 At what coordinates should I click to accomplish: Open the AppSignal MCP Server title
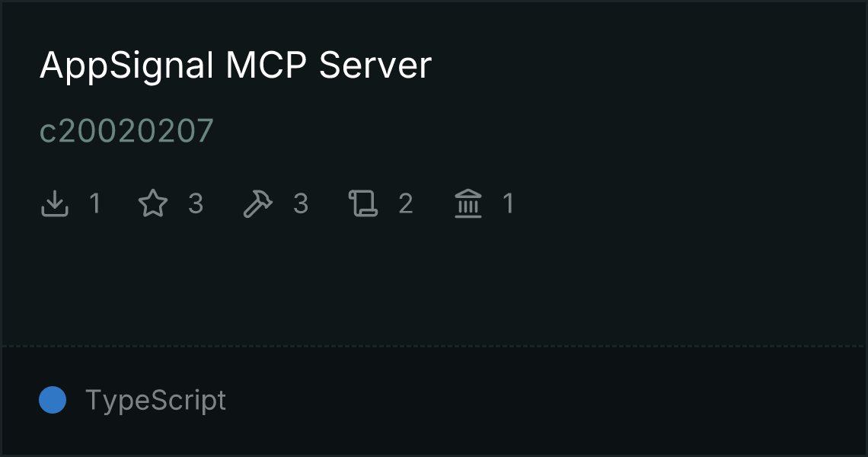[x=235, y=66]
